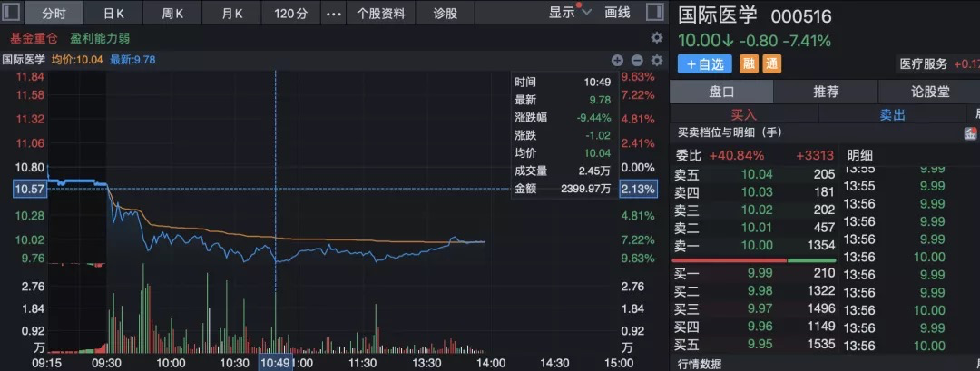The width and height of the screenshot is (980, 371).
Task: Click the 买入 buy button
Action: coord(743,115)
